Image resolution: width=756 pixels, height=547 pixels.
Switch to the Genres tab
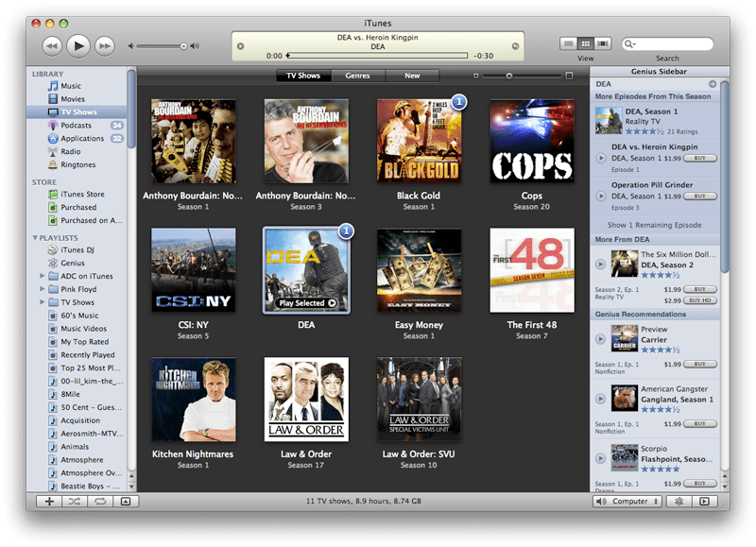click(358, 76)
